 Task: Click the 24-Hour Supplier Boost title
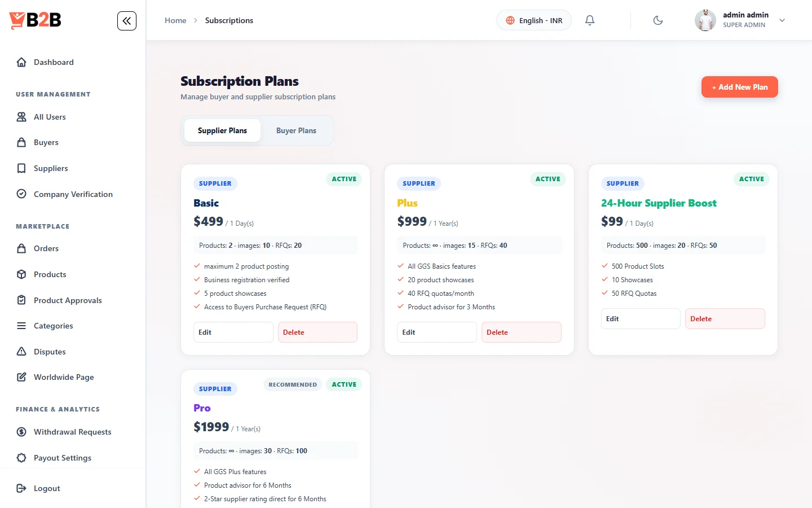(659, 203)
